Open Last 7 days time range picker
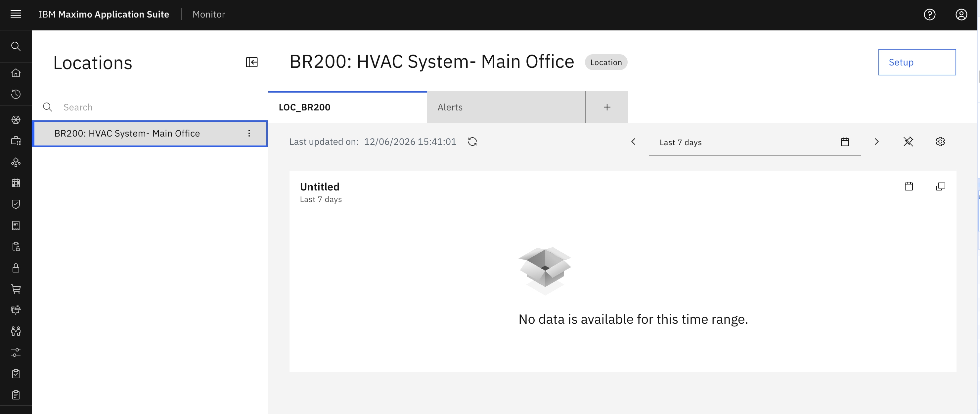The image size is (980, 414). 754,142
